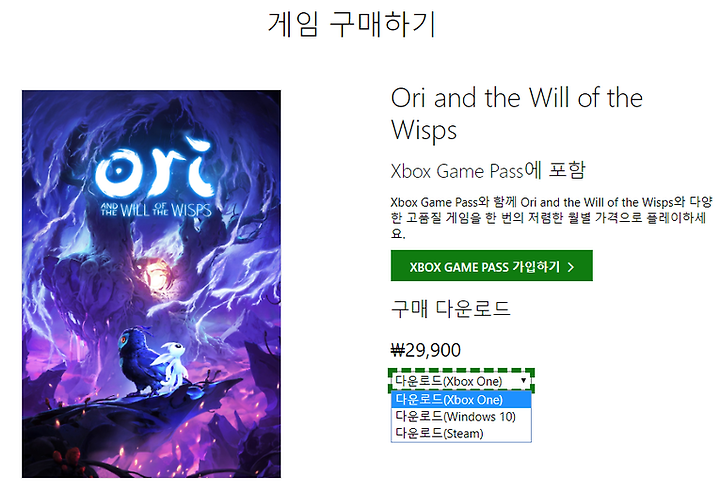Screen dimensions: 720x491
Task: Click the '구매 다운로드' section heading
Action: tap(450, 309)
